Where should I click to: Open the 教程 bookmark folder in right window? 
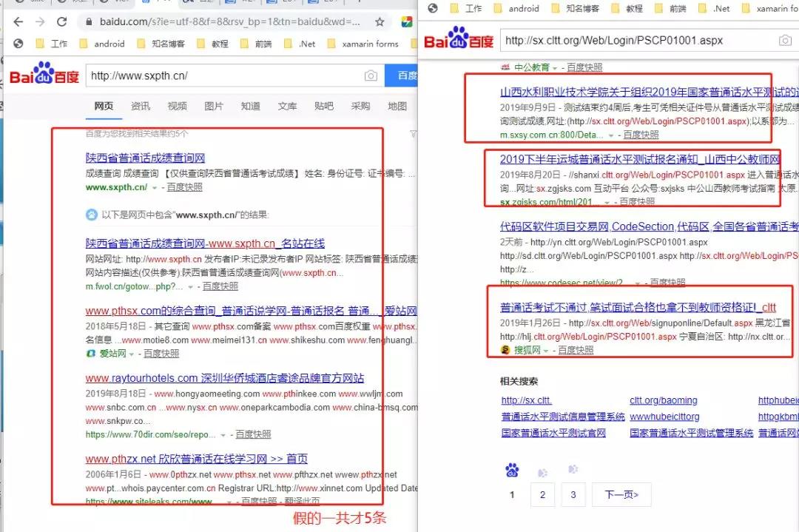627,8
